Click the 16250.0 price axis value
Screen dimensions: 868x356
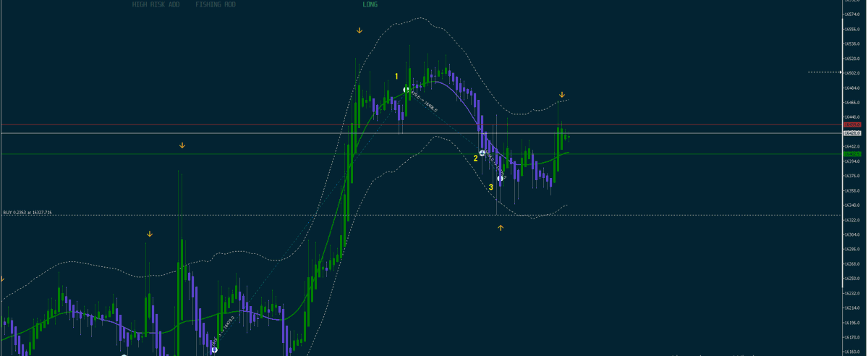point(851,279)
